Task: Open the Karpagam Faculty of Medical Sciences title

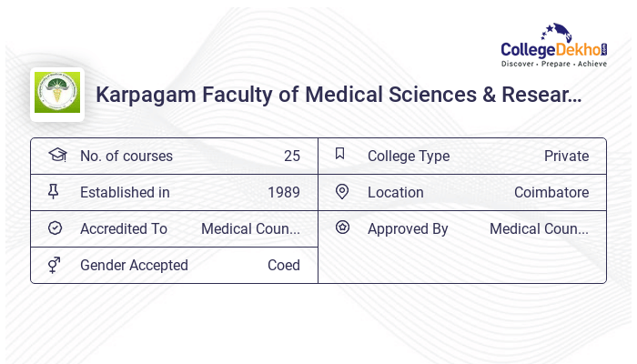Action: pyautogui.click(x=339, y=95)
